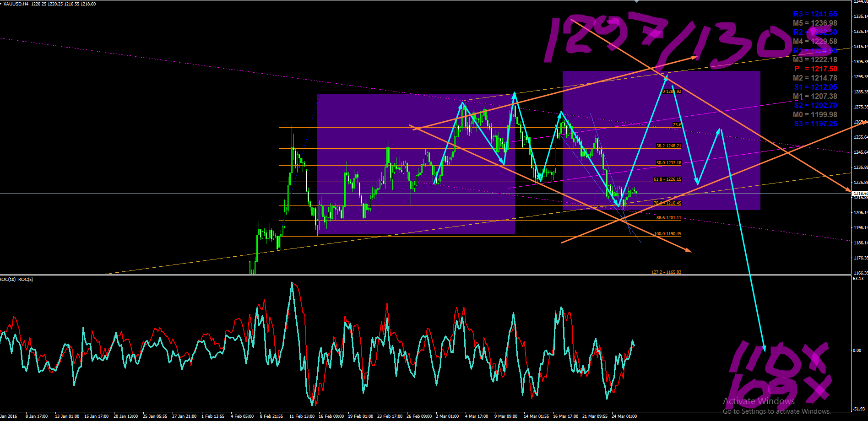Click the cyan arrowhead pointing to 110x annotation
Screen dimensions: 868x421
click(763, 348)
